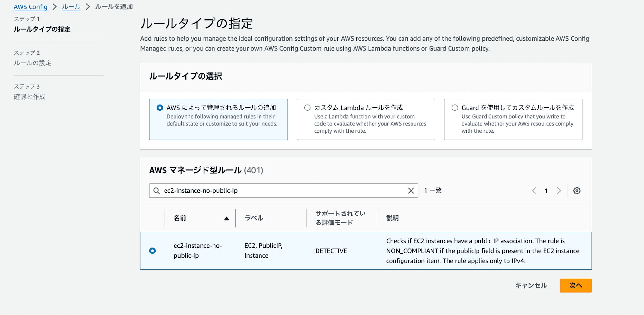Click ステップ 1 ルールタイプの指定 in sidebar
The height and width of the screenshot is (315, 644).
click(42, 24)
